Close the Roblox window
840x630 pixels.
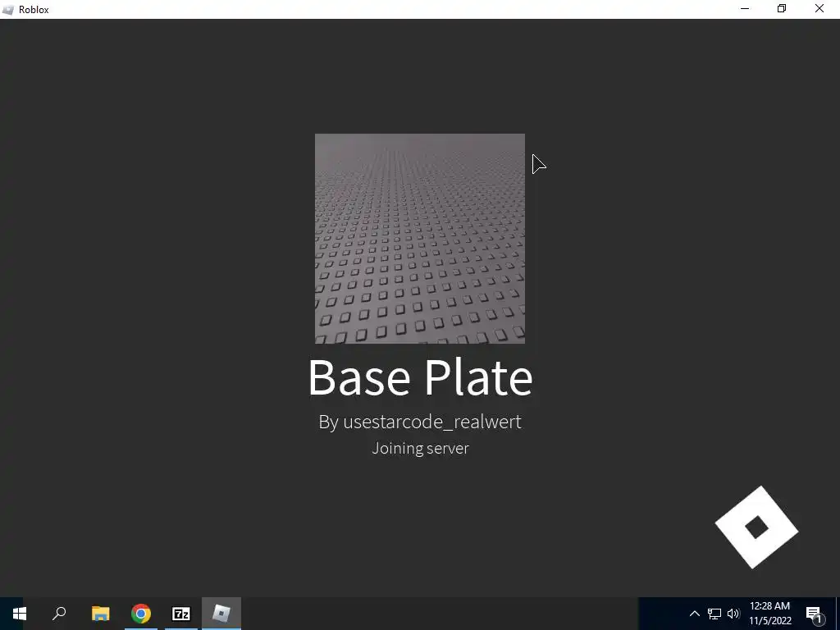(x=819, y=8)
